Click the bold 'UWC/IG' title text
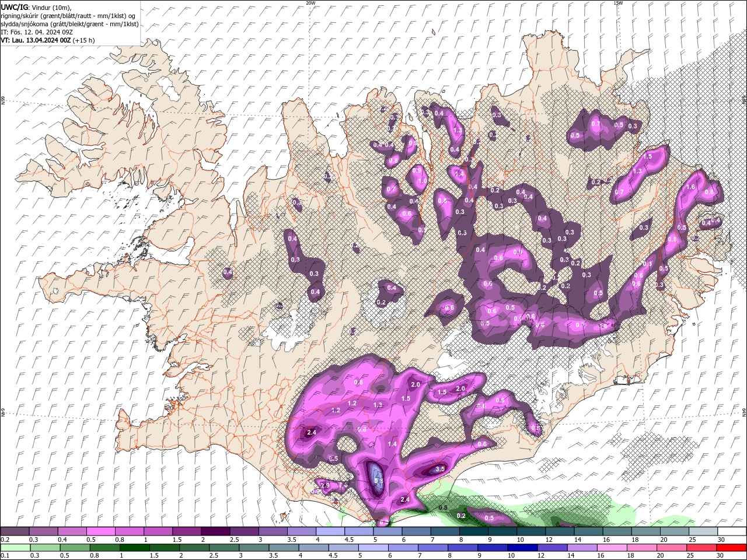Viewport: 747px width, 560px height. coord(13,7)
